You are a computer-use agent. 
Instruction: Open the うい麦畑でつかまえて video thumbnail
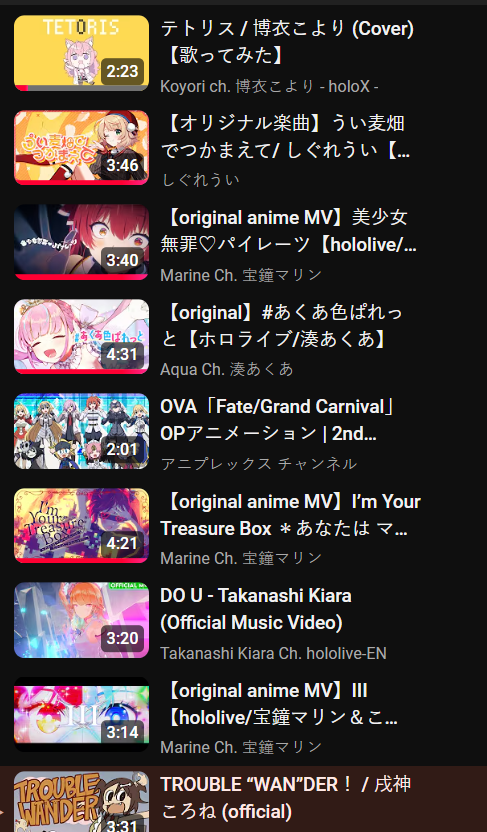81,148
